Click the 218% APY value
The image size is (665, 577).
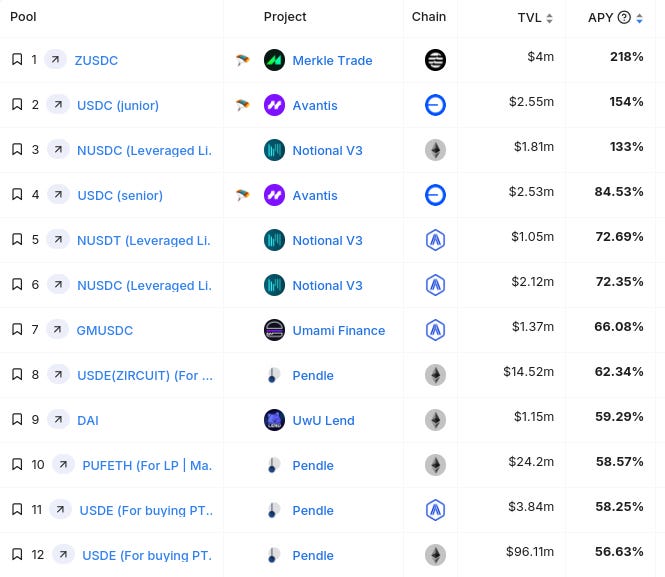(626, 56)
